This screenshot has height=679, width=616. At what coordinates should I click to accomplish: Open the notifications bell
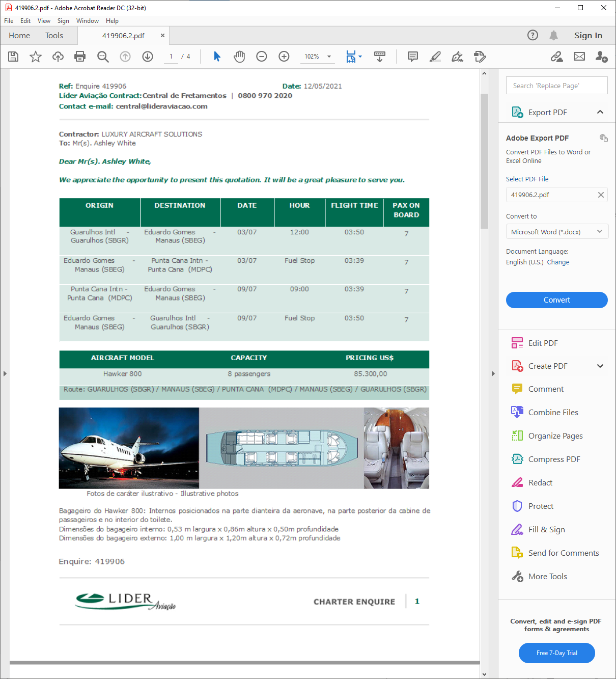(x=553, y=35)
